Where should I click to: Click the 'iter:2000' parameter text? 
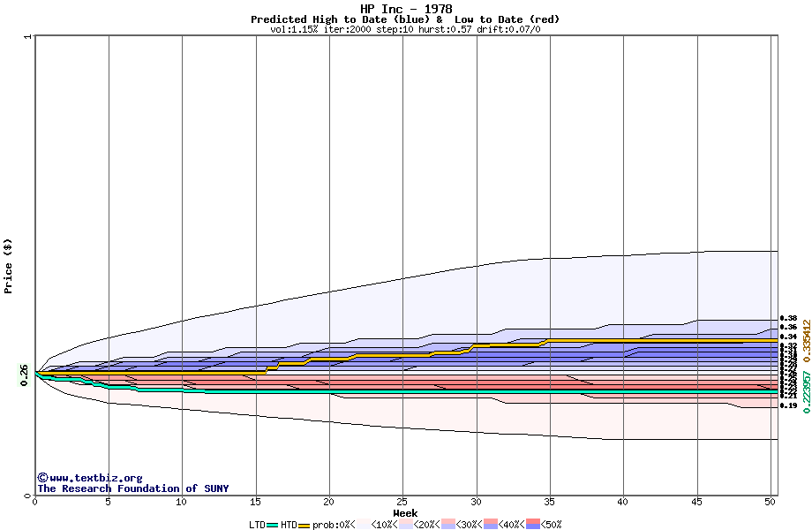click(x=348, y=29)
